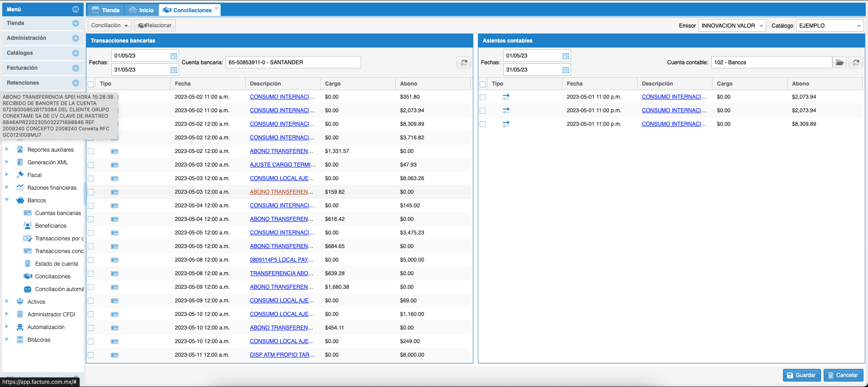Check the box for the $8,309.89 accounting entry

point(483,124)
